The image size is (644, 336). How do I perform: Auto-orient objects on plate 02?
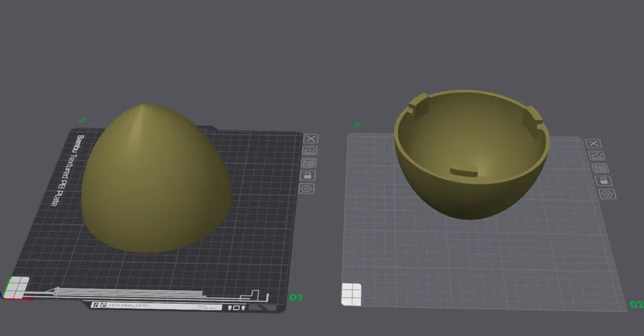pyautogui.click(x=597, y=155)
